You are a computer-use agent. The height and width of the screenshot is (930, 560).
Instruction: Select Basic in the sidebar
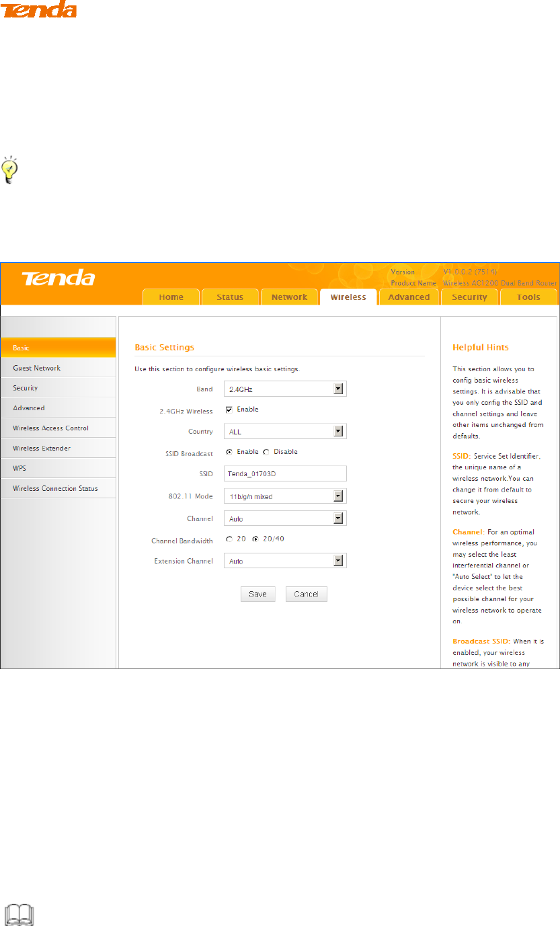pos(58,348)
